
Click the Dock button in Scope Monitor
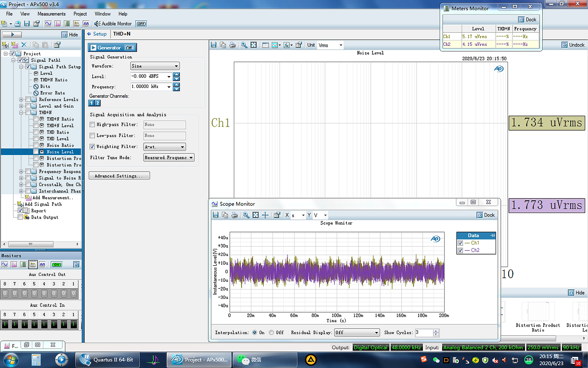[x=486, y=215]
